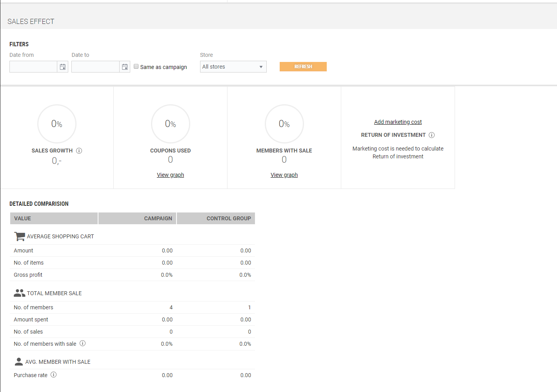
Task: Click the Campaign column header
Action: click(137, 218)
